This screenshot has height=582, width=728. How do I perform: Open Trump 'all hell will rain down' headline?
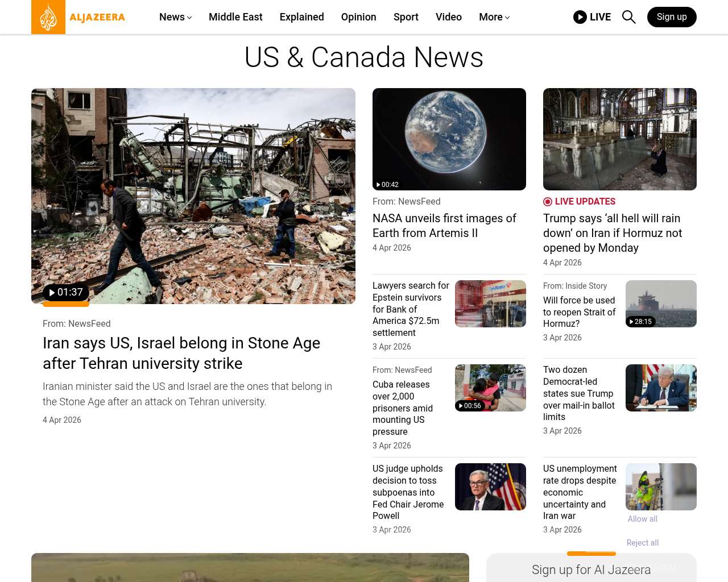click(x=613, y=233)
